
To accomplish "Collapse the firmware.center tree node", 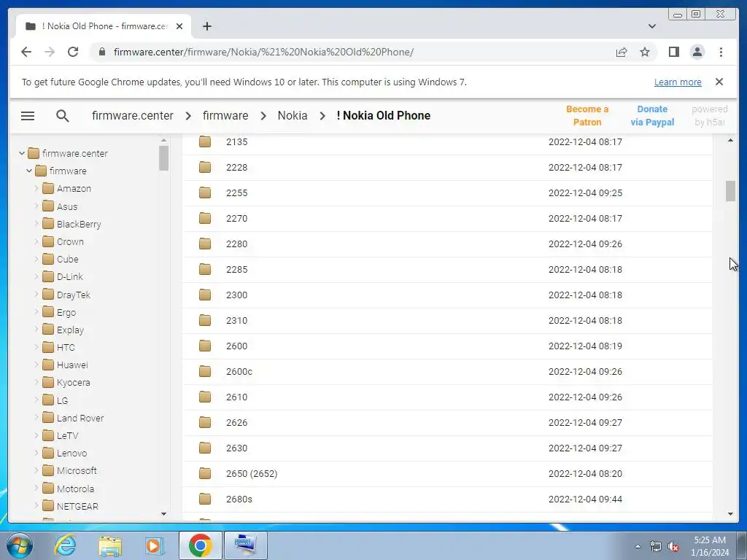I will point(22,153).
